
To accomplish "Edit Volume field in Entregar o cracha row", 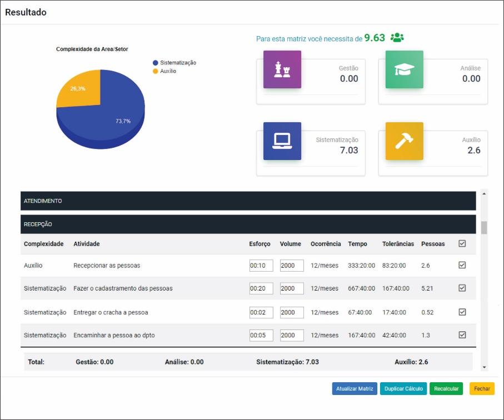I will [x=292, y=312].
